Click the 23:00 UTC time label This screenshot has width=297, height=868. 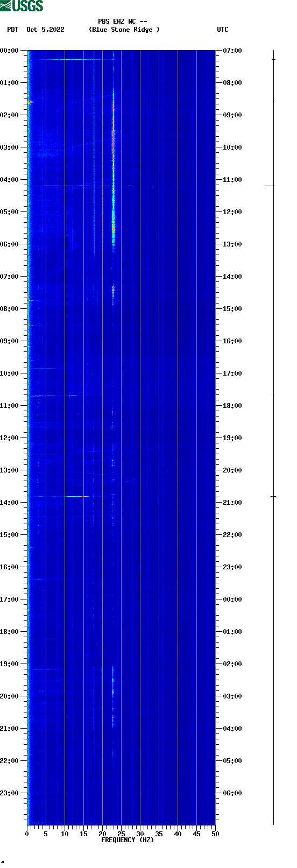coord(232,567)
